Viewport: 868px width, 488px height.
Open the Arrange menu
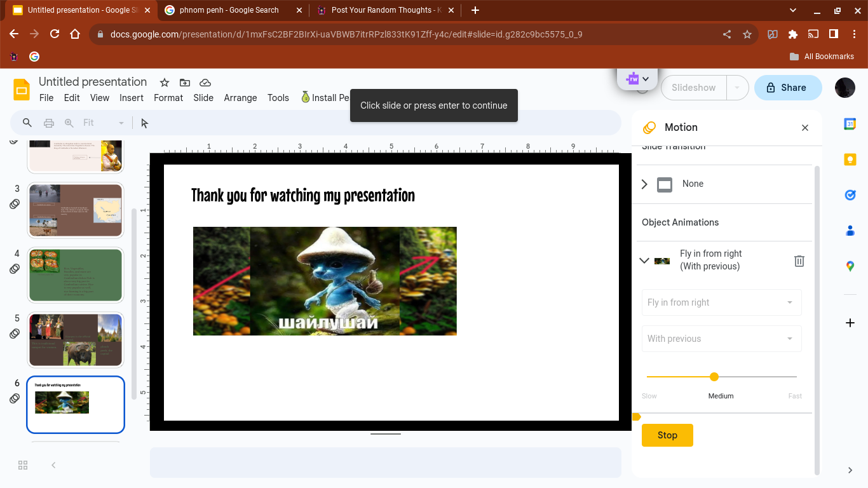tap(240, 98)
